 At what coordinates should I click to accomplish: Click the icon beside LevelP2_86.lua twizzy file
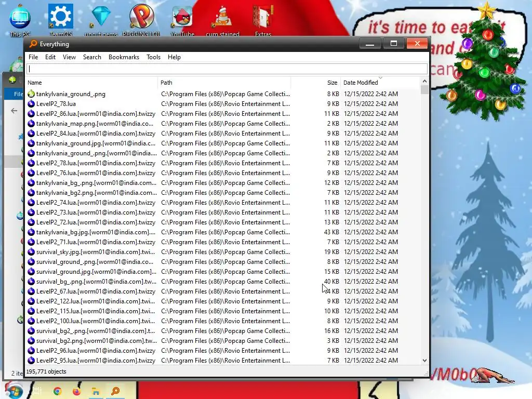tap(31, 114)
